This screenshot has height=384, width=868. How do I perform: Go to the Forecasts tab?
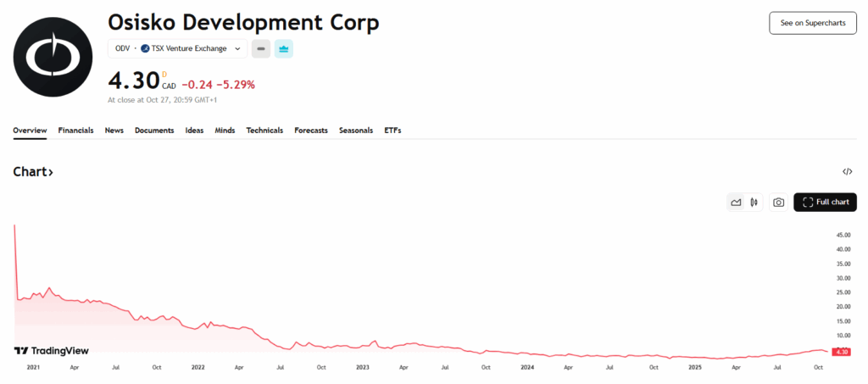pyautogui.click(x=311, y=131)
